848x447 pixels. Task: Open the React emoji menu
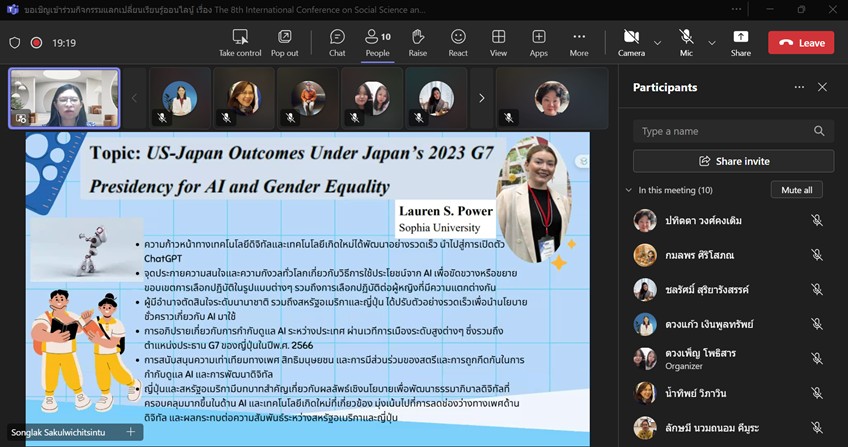[458, 42]
